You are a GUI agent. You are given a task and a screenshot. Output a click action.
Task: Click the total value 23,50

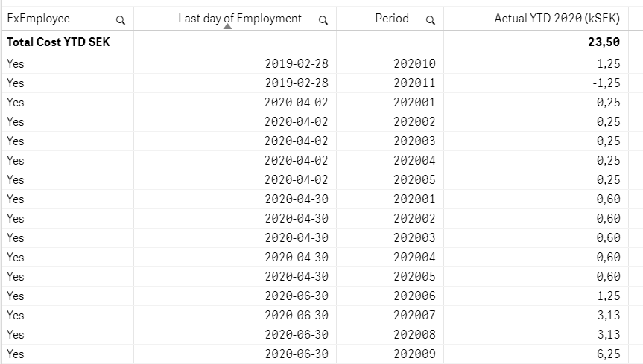[604, 43]
